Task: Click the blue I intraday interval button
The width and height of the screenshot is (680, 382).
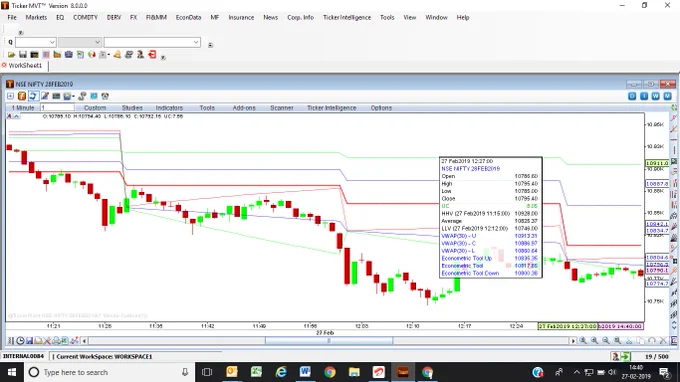Action: tap(644, 96)
